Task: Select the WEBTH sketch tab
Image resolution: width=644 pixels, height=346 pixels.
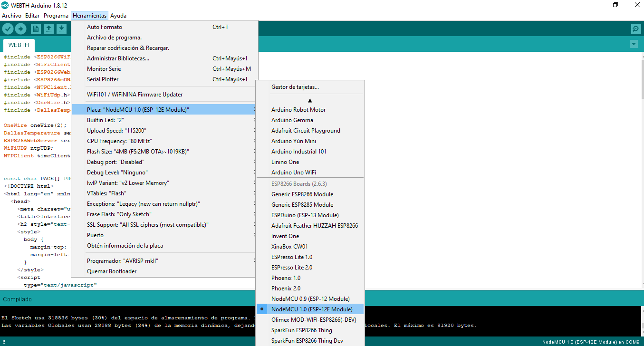Action: point(19,45)
